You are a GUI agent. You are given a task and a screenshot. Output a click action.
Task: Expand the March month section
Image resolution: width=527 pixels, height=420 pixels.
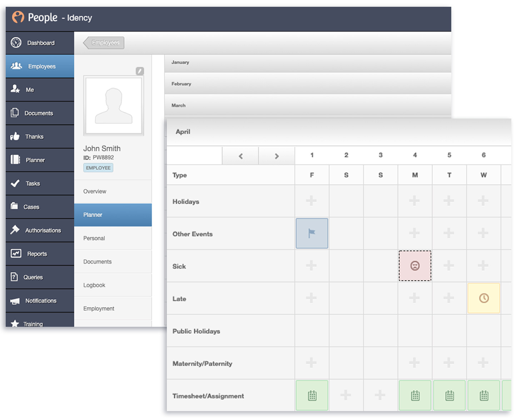click(x=307, y=105)
